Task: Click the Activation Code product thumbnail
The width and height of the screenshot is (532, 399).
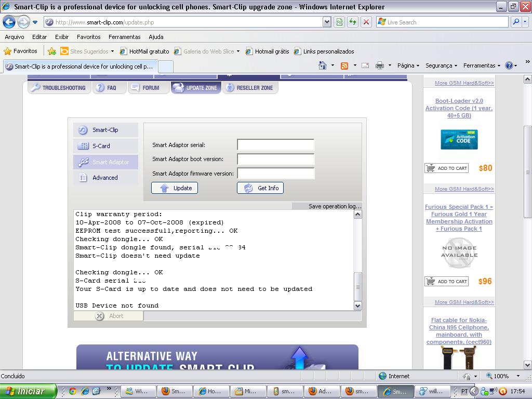Action: (459, 139)
